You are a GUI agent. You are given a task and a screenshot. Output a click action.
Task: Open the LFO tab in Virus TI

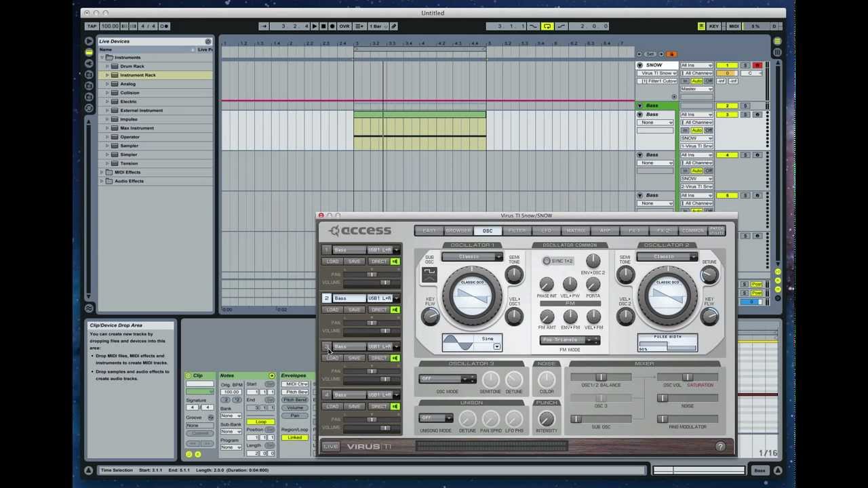[x=546, y=231]
